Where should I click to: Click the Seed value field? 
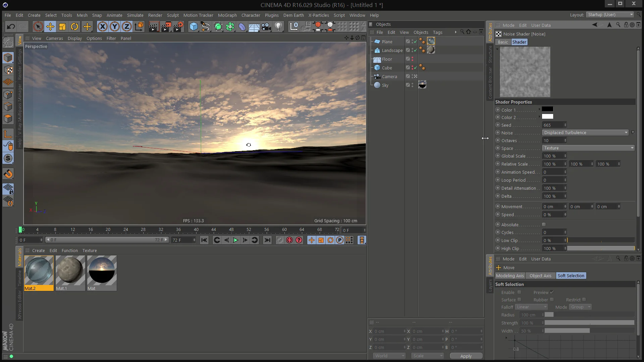[x=552, y=125]
